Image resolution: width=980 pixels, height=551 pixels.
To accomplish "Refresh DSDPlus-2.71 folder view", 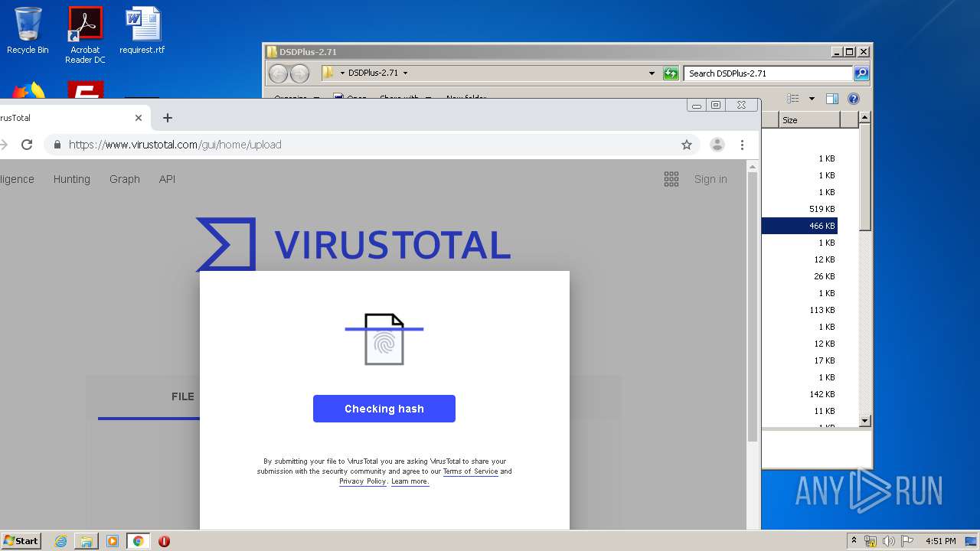I will [671, 73].
